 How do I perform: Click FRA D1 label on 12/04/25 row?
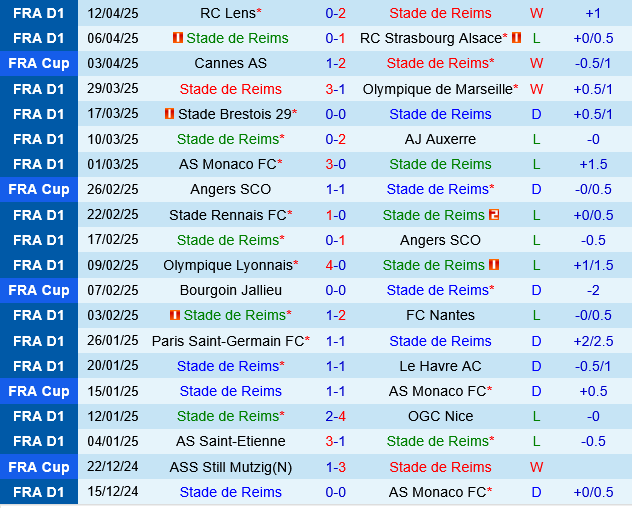[x=39, y=13]
